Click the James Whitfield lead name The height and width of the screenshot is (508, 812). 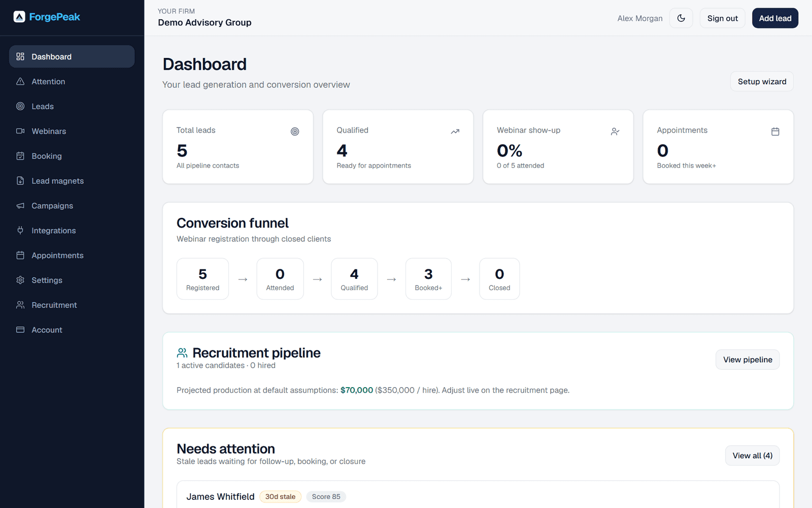(x=220, y=497)
